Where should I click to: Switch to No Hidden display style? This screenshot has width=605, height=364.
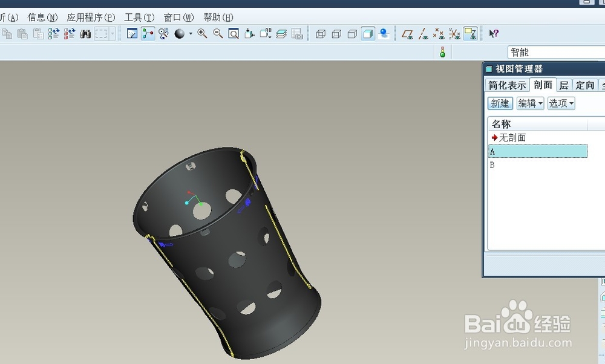[x=352, y=34]
